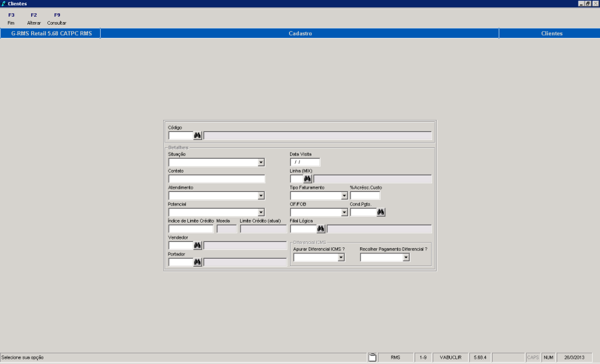
Task: Click the Cadastro header bar
Action: (x=300, y=33)
